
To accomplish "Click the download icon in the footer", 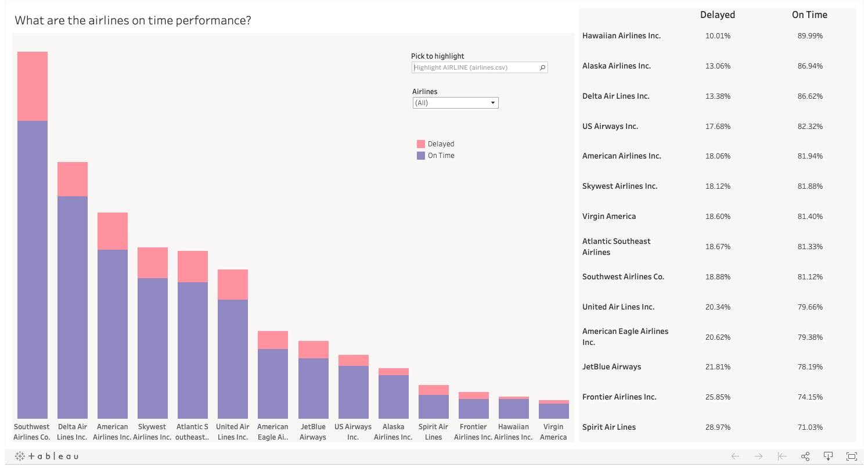I will (x=829, y=456).
